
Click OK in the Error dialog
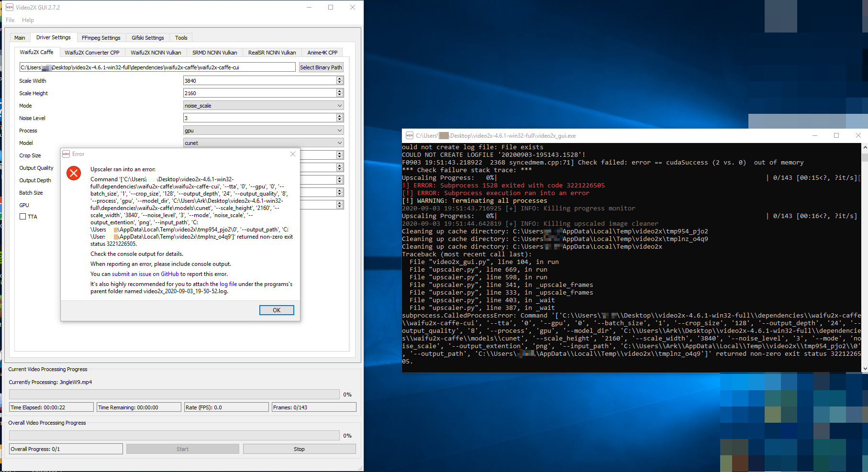(277, 310)
